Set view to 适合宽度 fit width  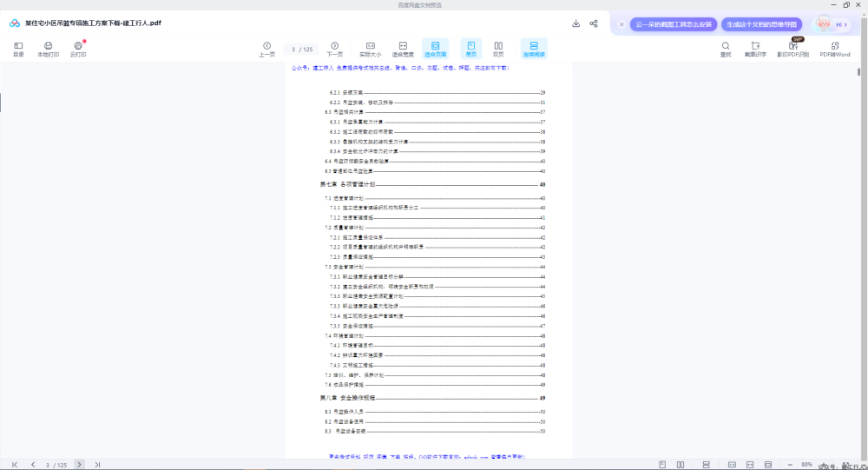click(x=403, y=50)
